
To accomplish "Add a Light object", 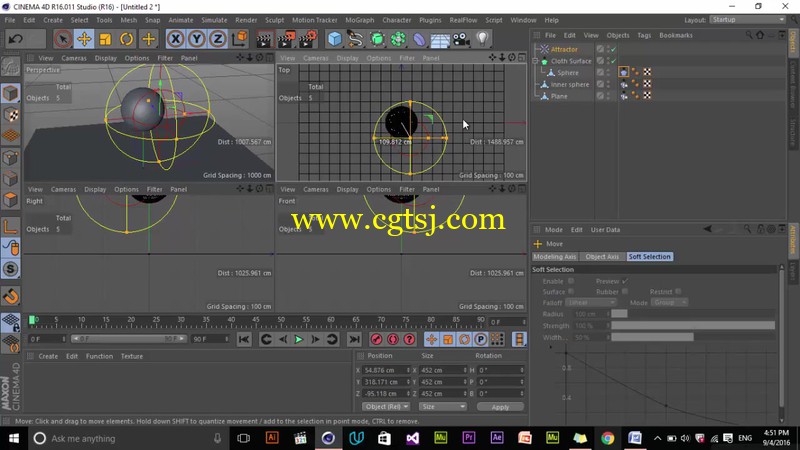I will click(x=483, y=39).
